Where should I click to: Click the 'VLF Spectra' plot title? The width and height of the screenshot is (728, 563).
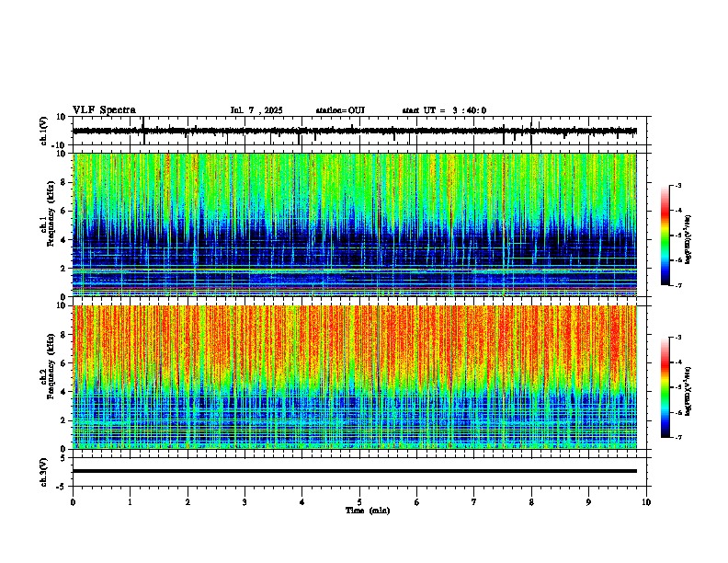click(104, 110)
